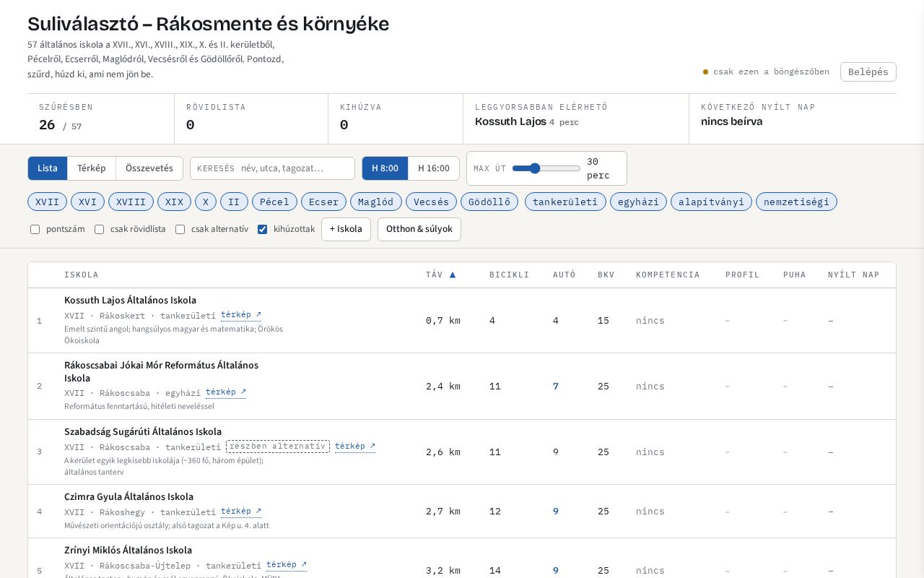This screenshot has height=578, width=924.
Task: Sort by the BICIKLI column header
Action: coord(510,275)
